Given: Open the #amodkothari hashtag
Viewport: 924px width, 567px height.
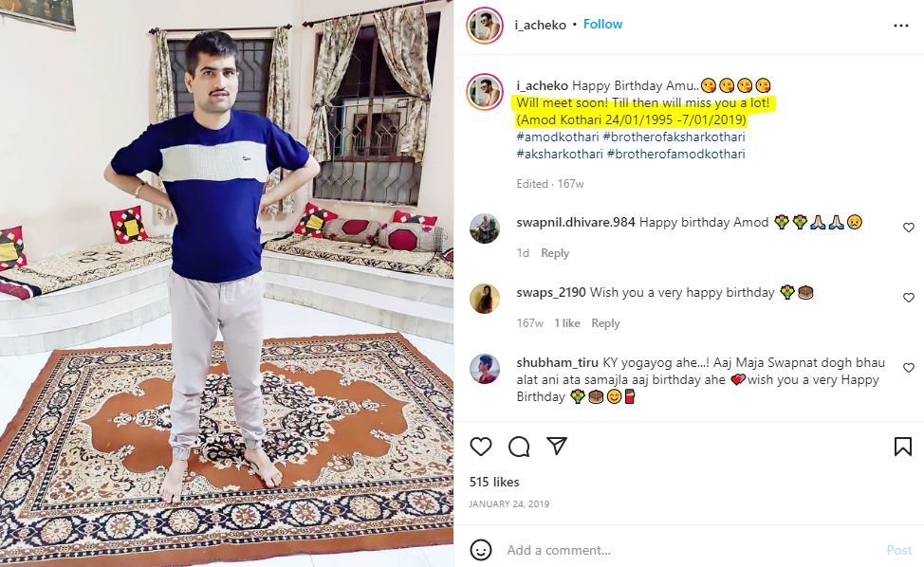Looking at the screenshot, I should (558, 137).
